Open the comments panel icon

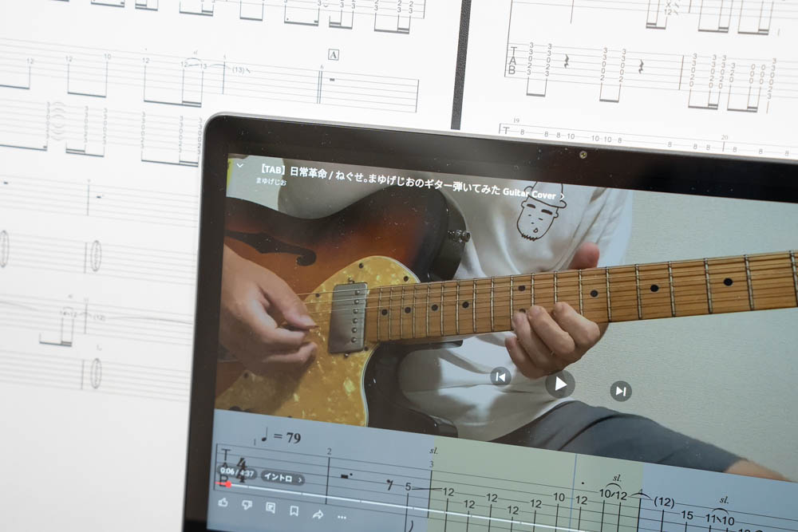click(x=271, y=507)
